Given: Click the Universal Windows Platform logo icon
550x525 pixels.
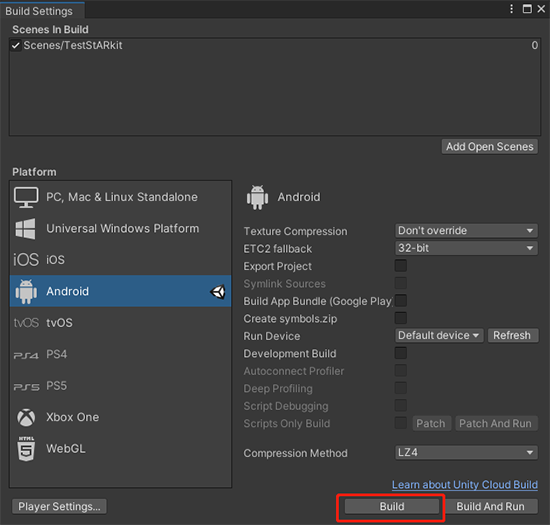Looking at the screenshot, I should click(25, 229).
